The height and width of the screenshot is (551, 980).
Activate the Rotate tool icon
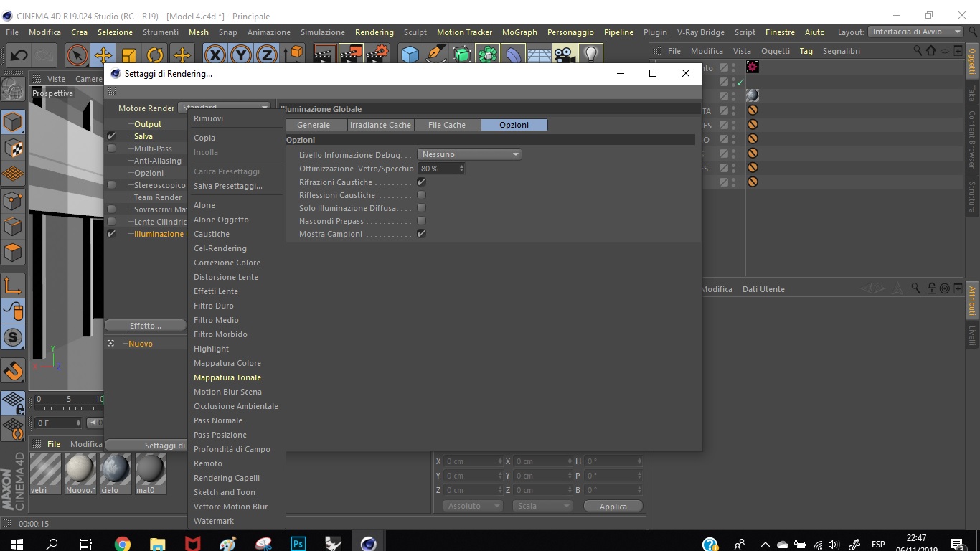[x=155, y=55]
